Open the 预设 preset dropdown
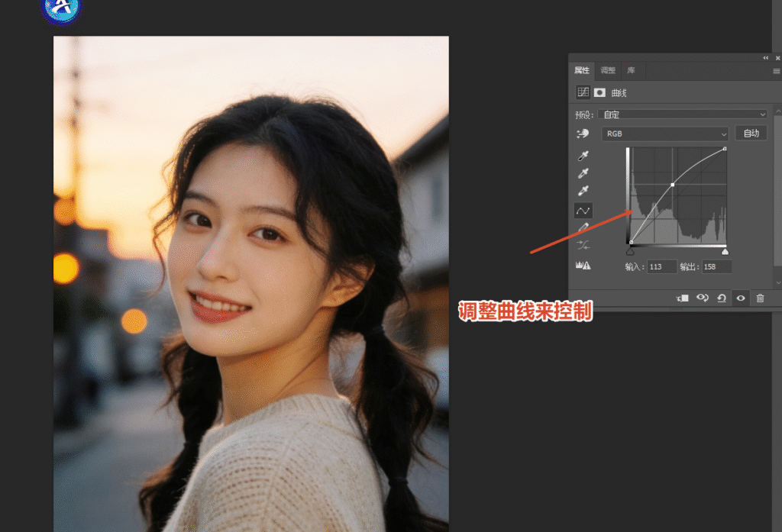 [x=684, y=114]
